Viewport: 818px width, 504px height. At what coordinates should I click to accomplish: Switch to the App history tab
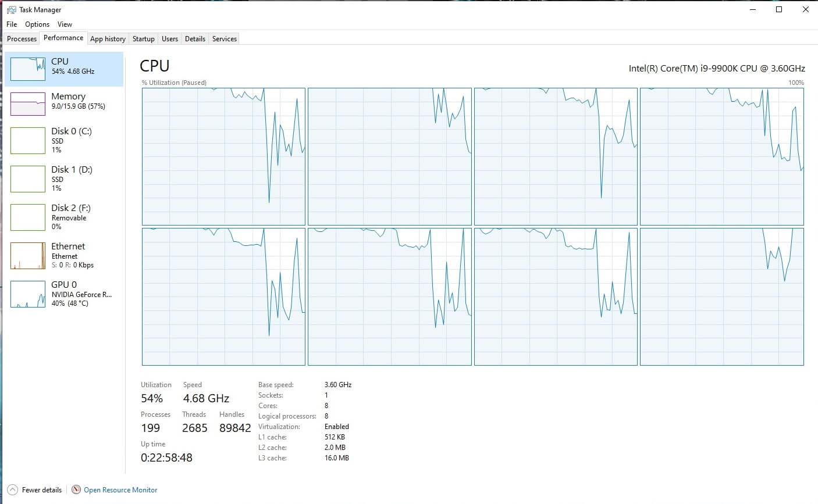tap(108, 39)
